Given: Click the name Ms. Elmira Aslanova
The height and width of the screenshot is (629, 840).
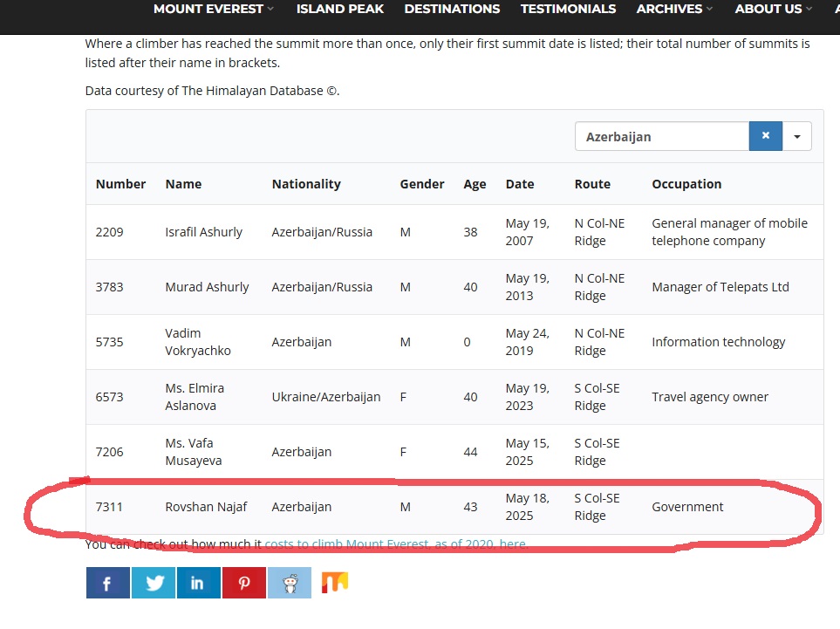Looking at the screenshot, I should coord(195,397).
